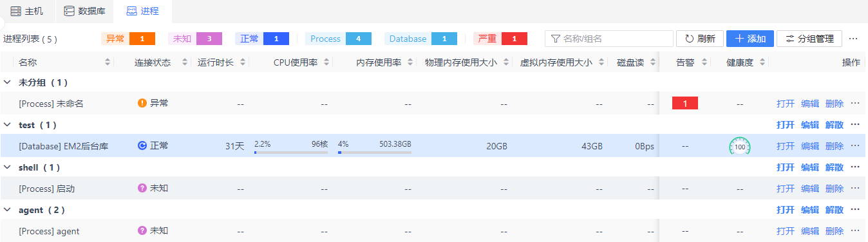
Task: Sort by 运行时长 column
Action: click(243, 62)
